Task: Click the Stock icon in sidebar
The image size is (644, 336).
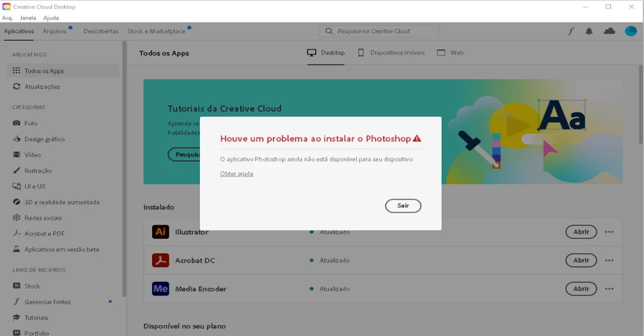Action: 17,286
